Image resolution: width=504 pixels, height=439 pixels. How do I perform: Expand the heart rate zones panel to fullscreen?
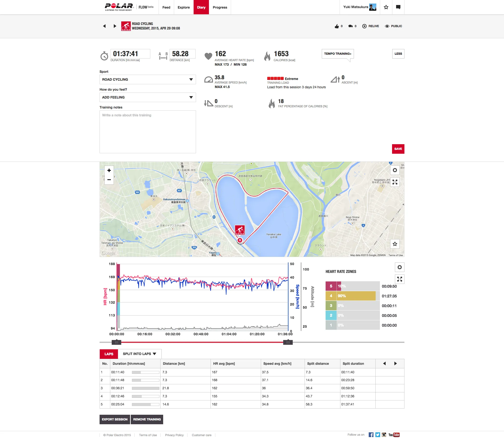(x=399, y=279)
